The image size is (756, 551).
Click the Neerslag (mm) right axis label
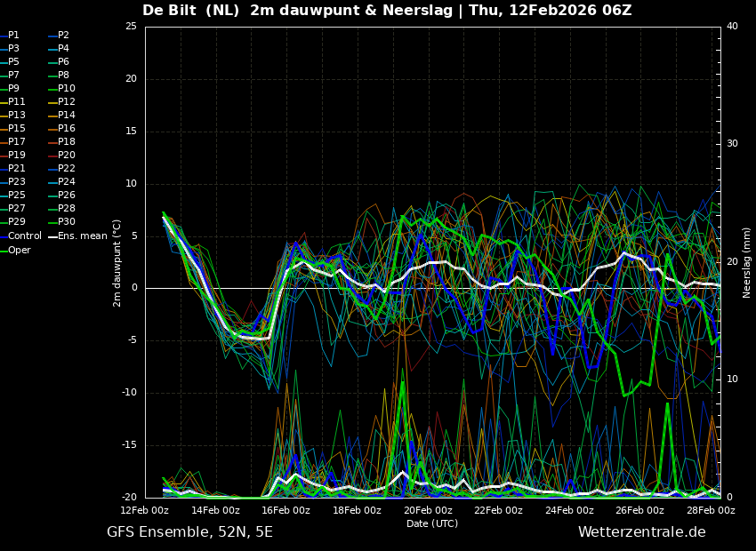click(x=747, y=262)
